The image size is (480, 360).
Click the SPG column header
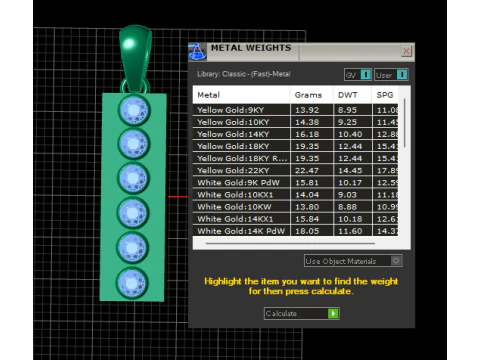pos(385,95)
